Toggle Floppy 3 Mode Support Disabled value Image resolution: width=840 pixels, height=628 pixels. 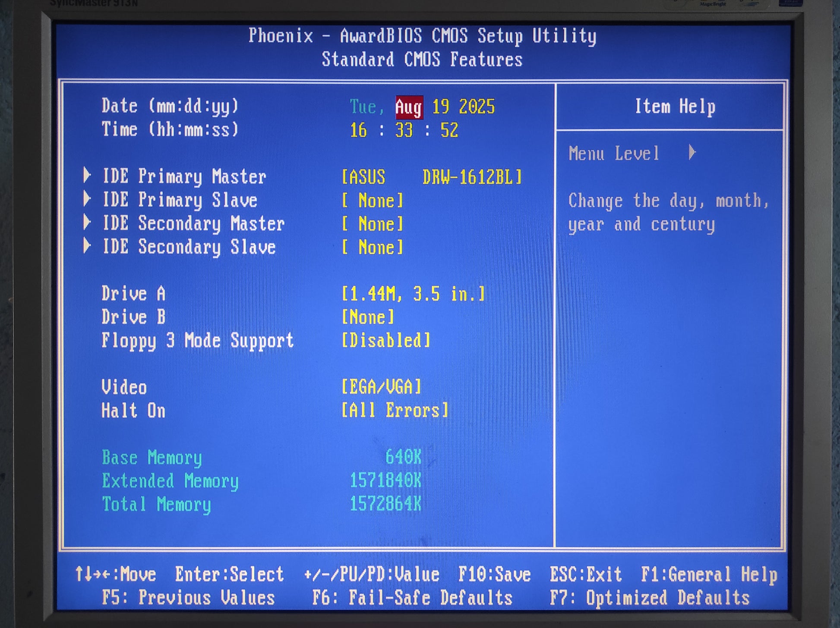point(386,340)
